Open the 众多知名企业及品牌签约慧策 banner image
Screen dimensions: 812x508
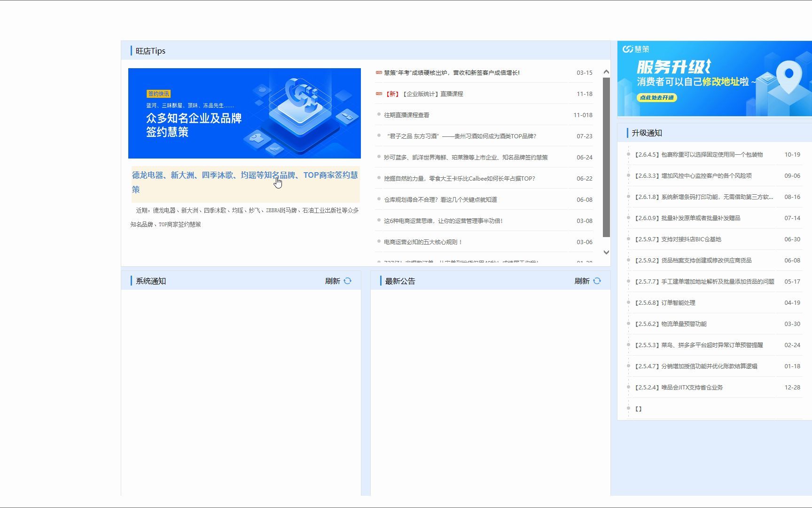tap(244, 113)
